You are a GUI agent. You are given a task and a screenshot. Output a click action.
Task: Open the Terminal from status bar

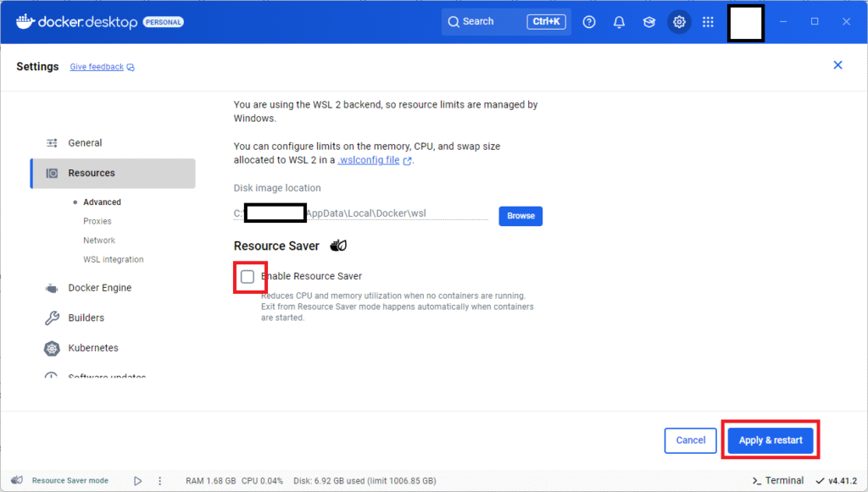click(778, 480)
